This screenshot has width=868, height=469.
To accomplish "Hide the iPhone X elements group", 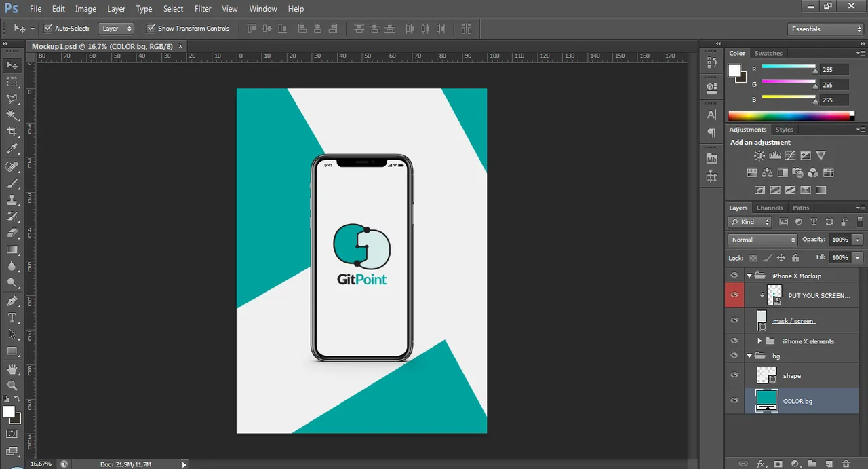I will point(734,341).
